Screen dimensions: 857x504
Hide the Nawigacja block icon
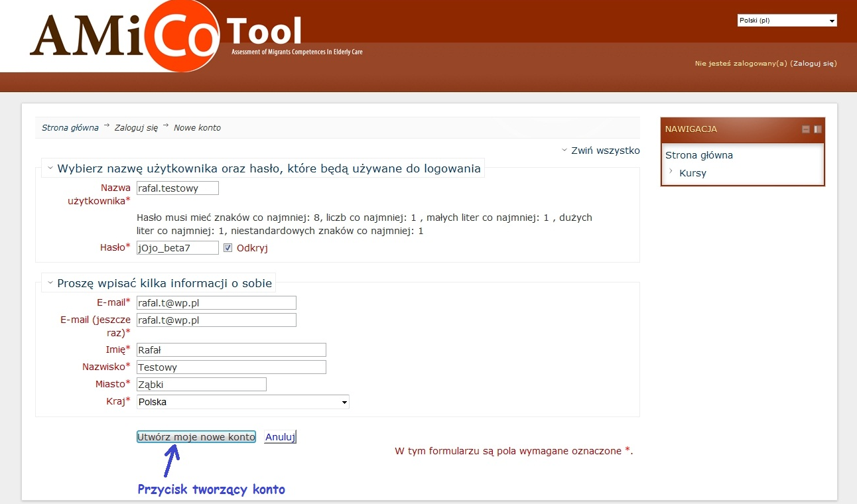pos(806,129)
